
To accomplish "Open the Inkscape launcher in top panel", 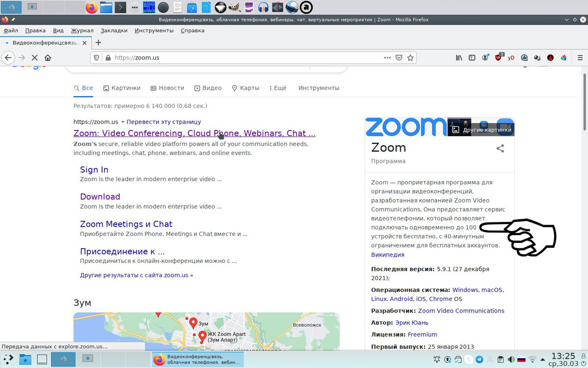I will coord(220,7).
